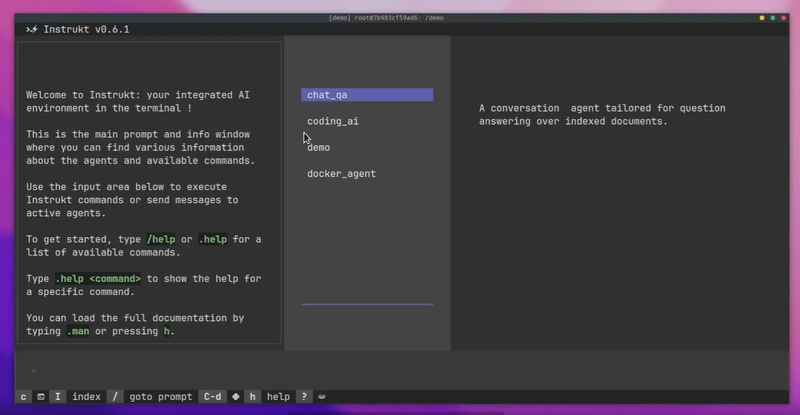800x415 pixels.
Task: Click the '/' key hint in footer
Action: pyautogui.click(x=116, y=397)
